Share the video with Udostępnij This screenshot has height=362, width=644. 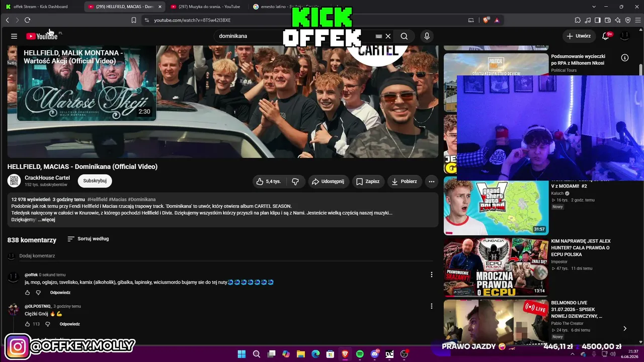[328, 182]
